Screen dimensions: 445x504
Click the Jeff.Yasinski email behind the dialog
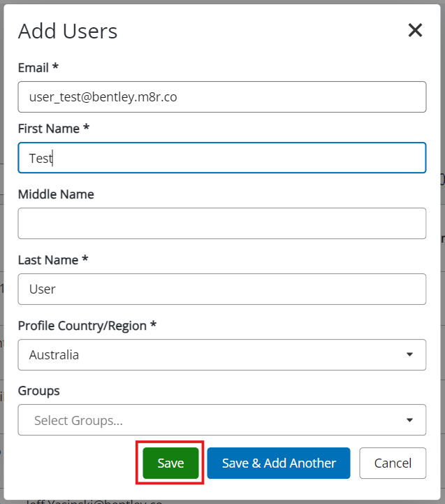click(x=93, y=501)
